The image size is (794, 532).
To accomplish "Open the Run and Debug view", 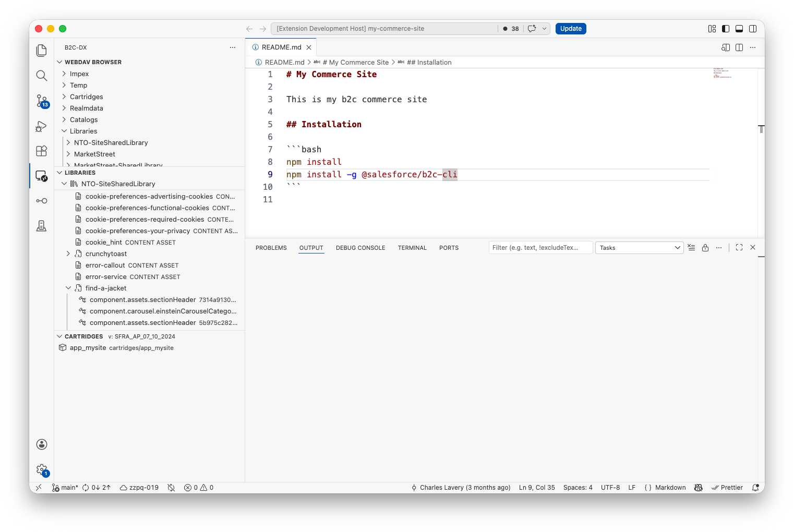I will point(42,126).
